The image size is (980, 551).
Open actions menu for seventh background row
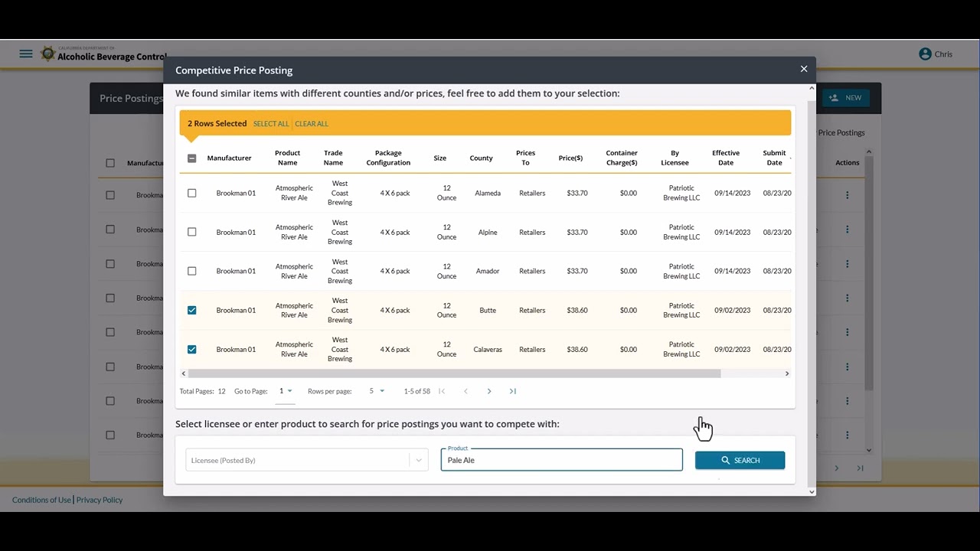847,401
